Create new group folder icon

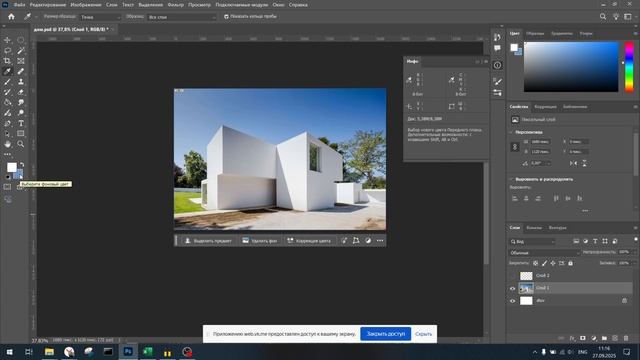tap(604, 338)
